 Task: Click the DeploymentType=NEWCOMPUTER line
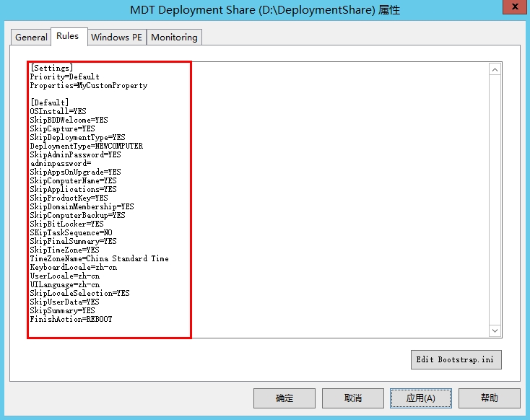[86, 146]
